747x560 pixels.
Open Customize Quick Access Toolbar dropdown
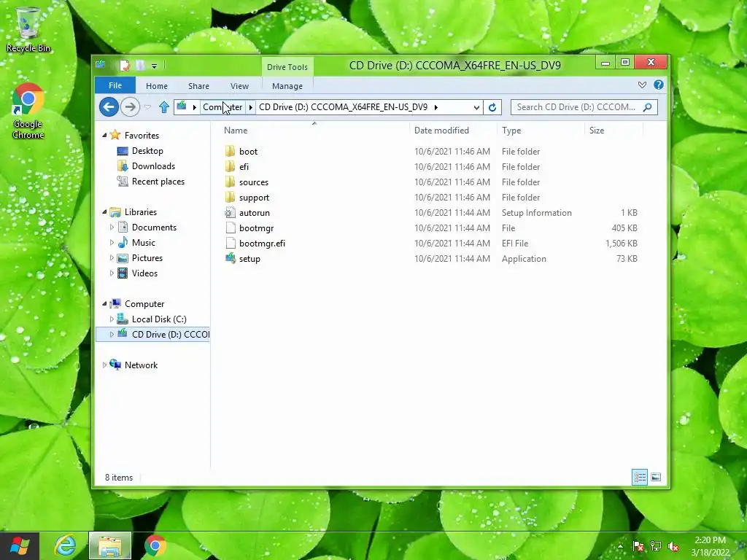pos(154,66)
